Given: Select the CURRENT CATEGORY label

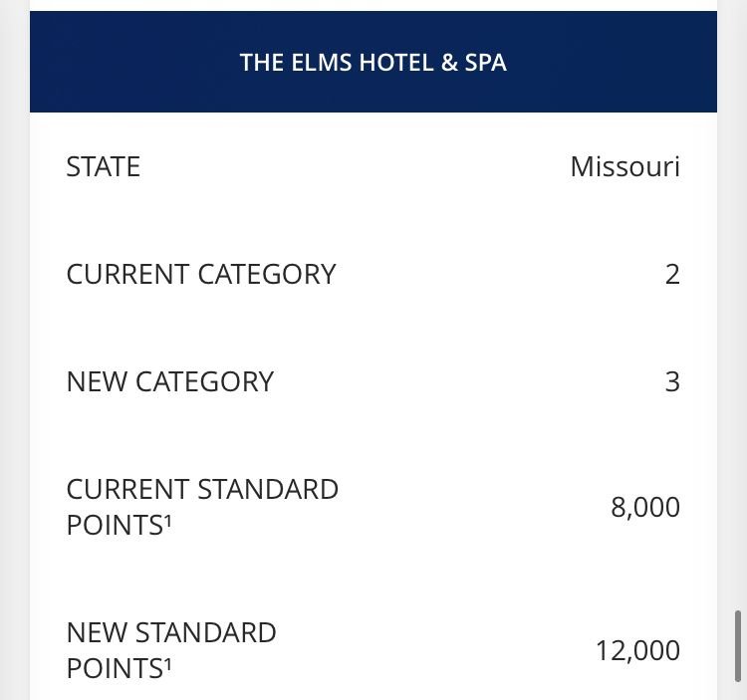Looking at the screenshot, I should click(200, 274).
